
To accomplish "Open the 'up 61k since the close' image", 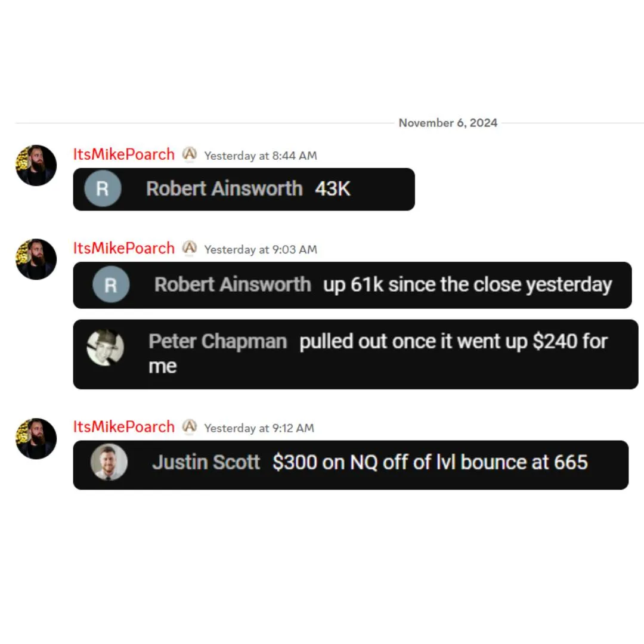I will tap(352, 285).
